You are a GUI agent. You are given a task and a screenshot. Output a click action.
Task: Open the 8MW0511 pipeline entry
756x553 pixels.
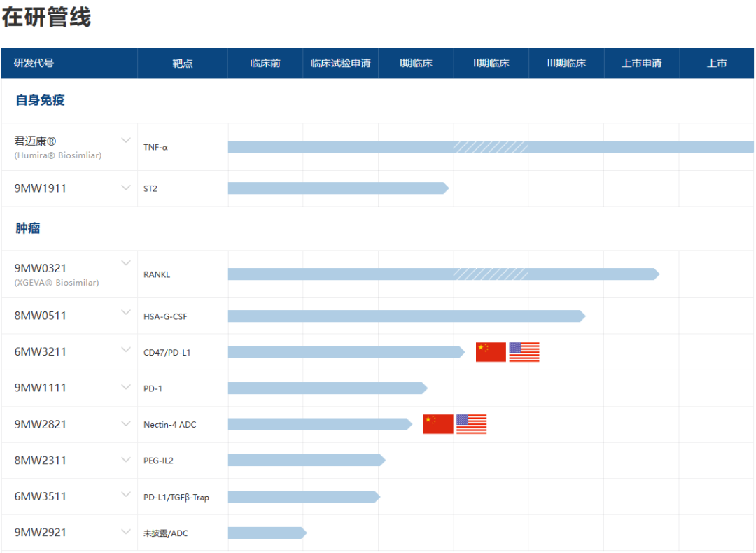pos(40,316)
